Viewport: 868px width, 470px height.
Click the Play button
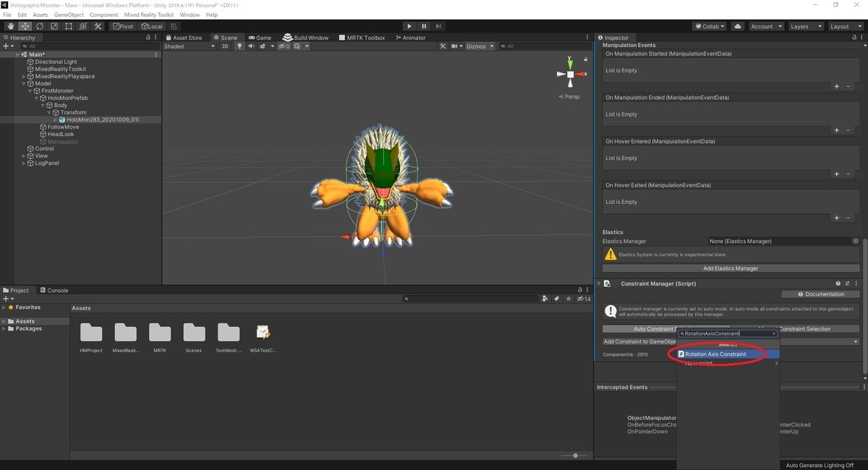tap(409, 26)
